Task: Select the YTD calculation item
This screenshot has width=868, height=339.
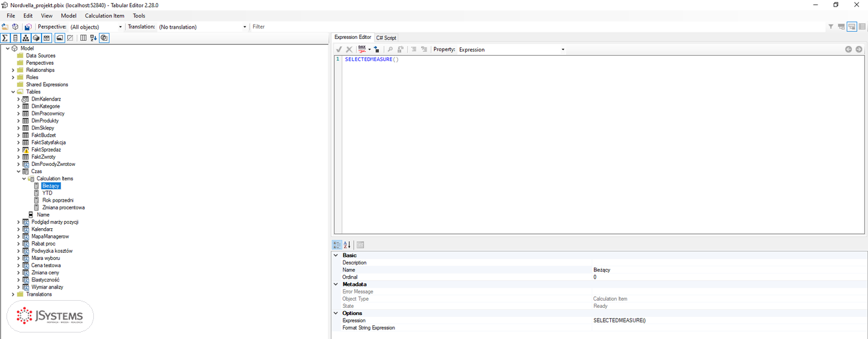Action: [47, 193]
